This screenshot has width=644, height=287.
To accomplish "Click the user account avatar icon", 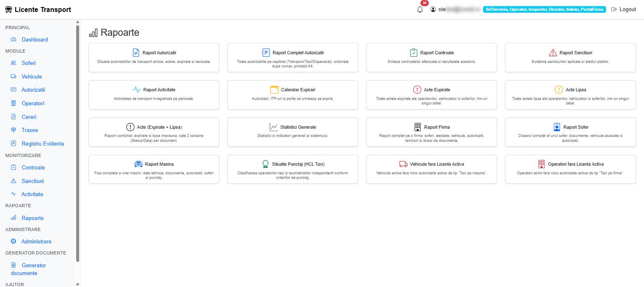I will [x=433, y=9].
